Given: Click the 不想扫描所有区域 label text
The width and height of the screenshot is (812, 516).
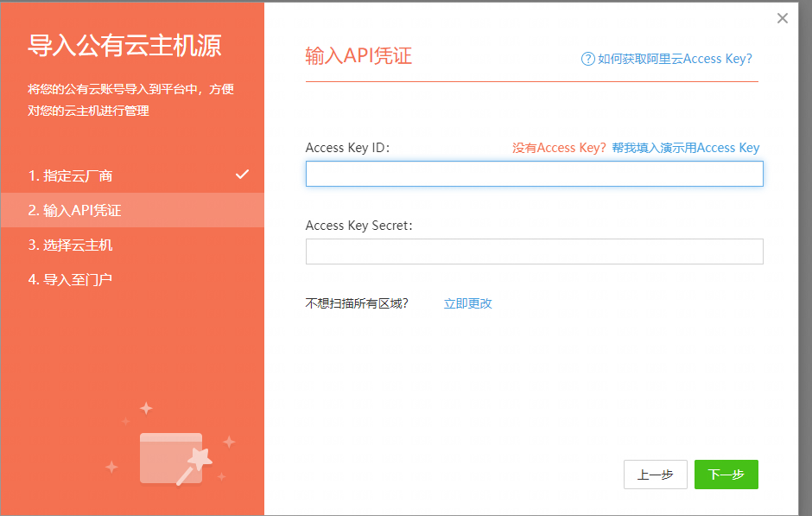Looking at the screenshot, I should click(358, 303).
